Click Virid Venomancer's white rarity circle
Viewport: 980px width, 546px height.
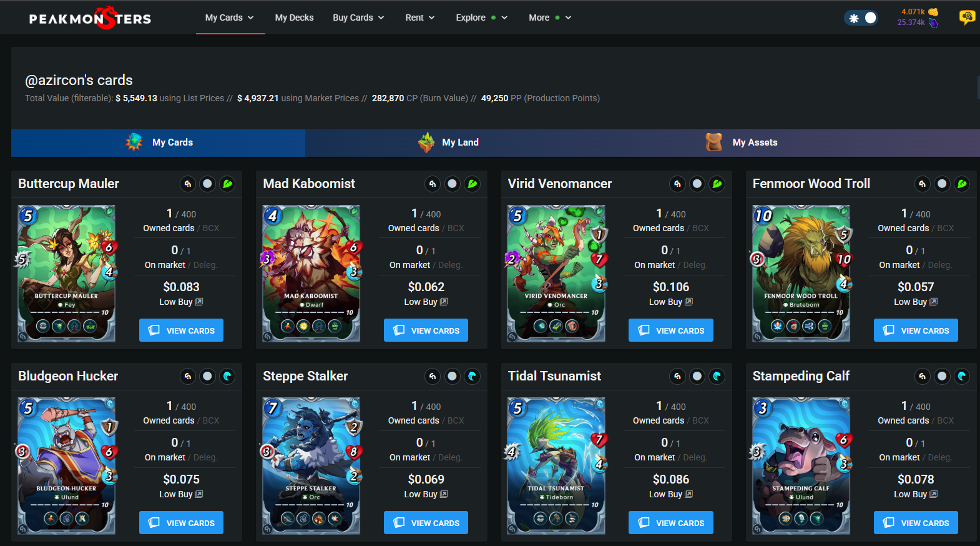697,184
